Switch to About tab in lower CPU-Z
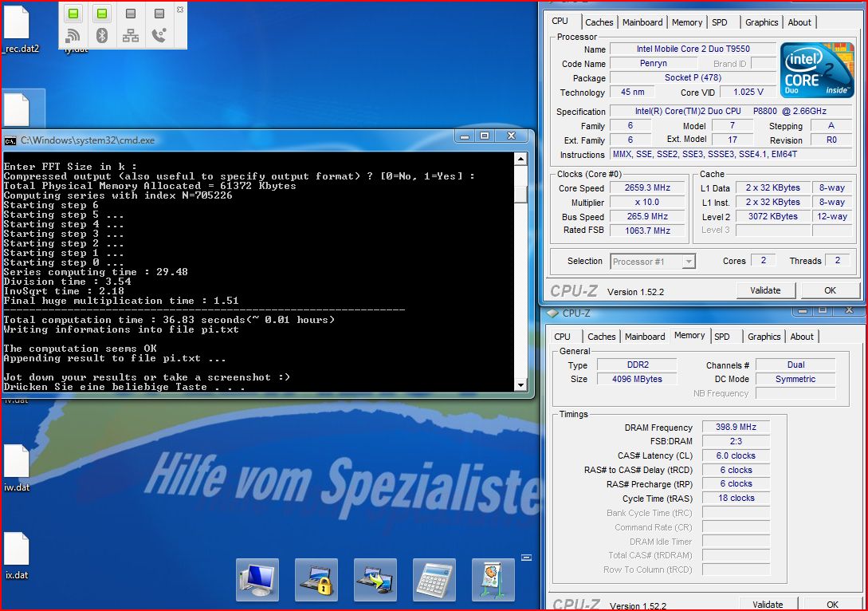Screen dimensions: 868x611 802,337
